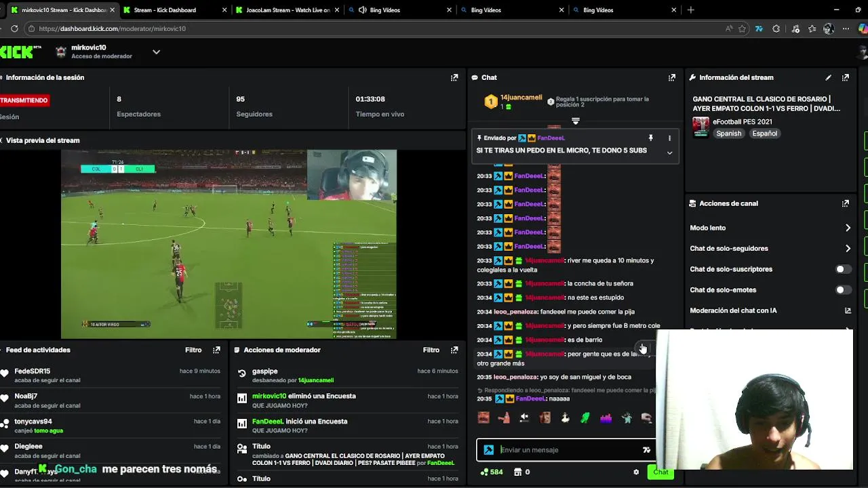
Task: Click the Spanish tag
Action: 729,134
